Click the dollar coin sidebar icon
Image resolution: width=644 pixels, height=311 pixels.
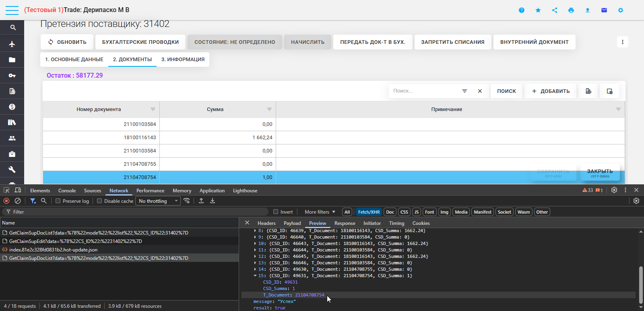tap(12, 107)
